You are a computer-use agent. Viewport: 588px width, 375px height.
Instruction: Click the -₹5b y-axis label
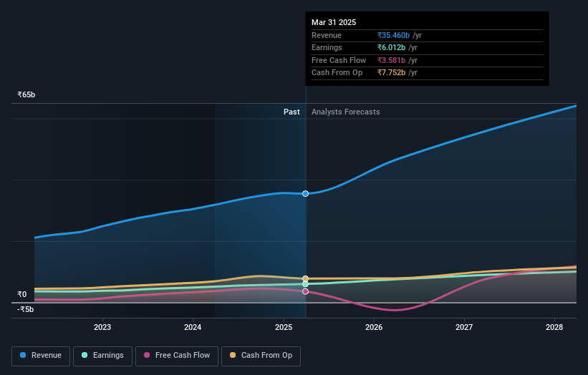pos(26,309)
